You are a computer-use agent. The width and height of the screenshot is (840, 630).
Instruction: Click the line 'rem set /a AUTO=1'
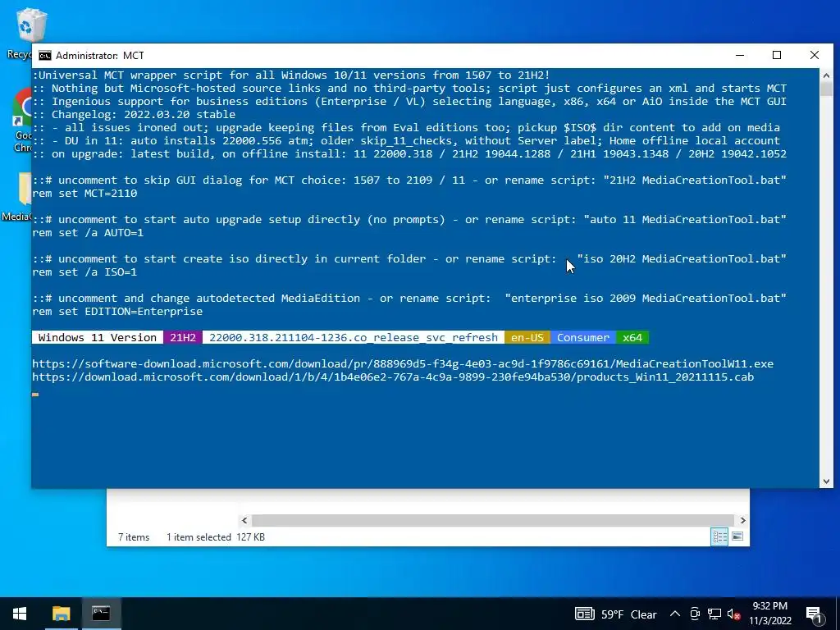pyautogui.click(x=88, y=233)
